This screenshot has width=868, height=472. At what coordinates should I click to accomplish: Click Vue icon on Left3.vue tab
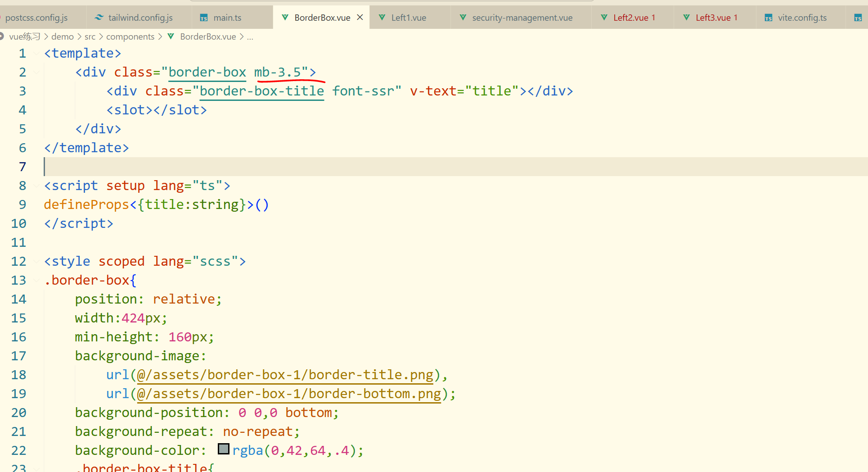point(687,18)
